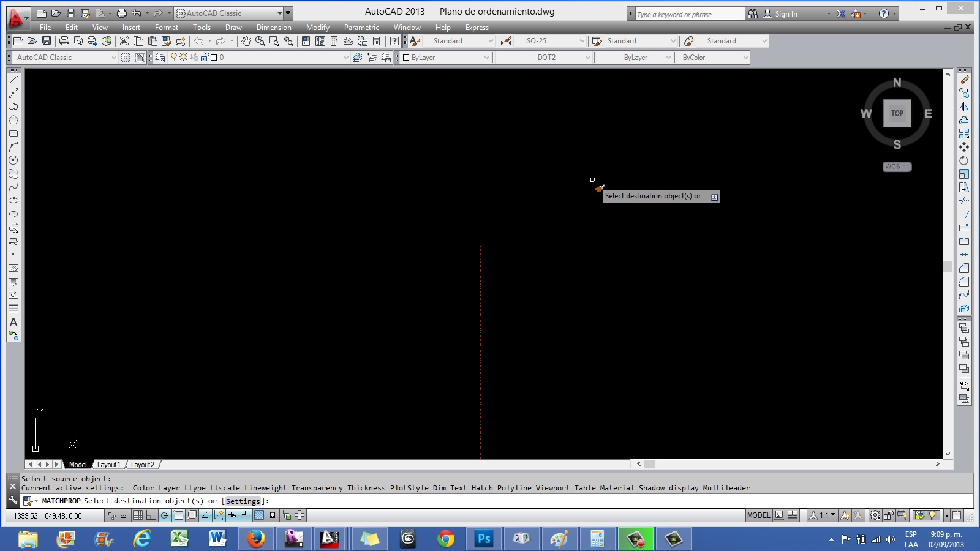The image size is (980, 551).
Task: Select the Pan Realtime tool
Action: click(246, 41)
